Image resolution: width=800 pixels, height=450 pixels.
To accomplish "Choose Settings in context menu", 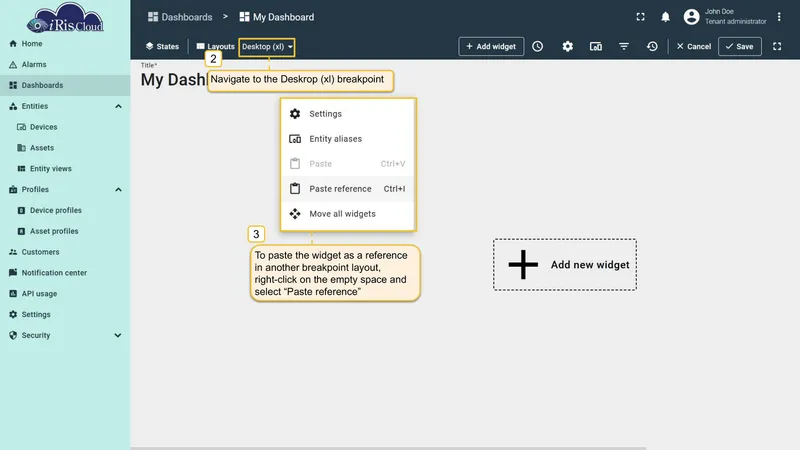I will click(348, 114).
